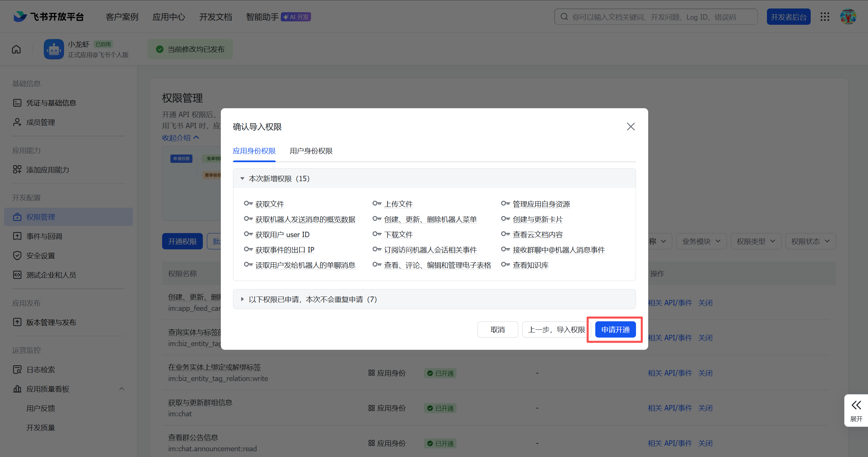Click the 展开 double-arrow panel icon
Image resolution: width=868 pixels, height=457 pixels.
[856, 405]
